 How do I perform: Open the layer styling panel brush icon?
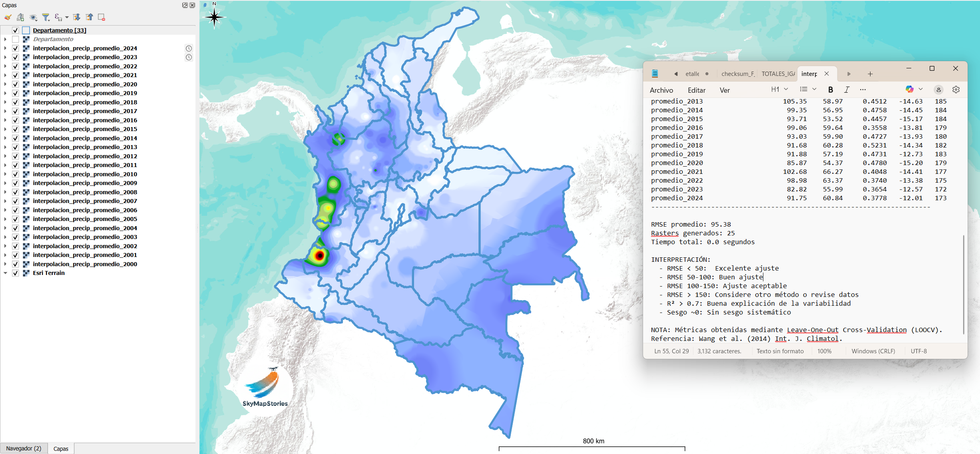8,17
